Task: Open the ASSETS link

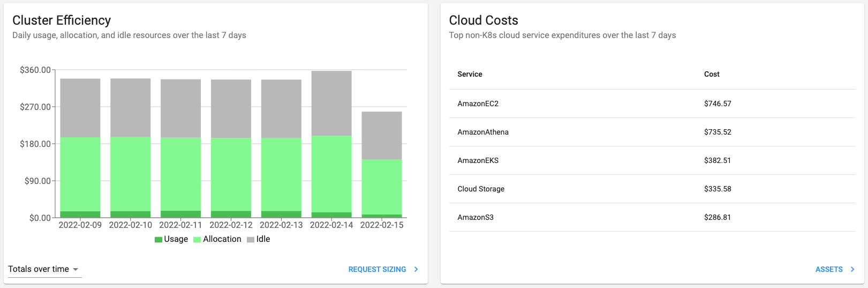Action: [x=829, y=269]
